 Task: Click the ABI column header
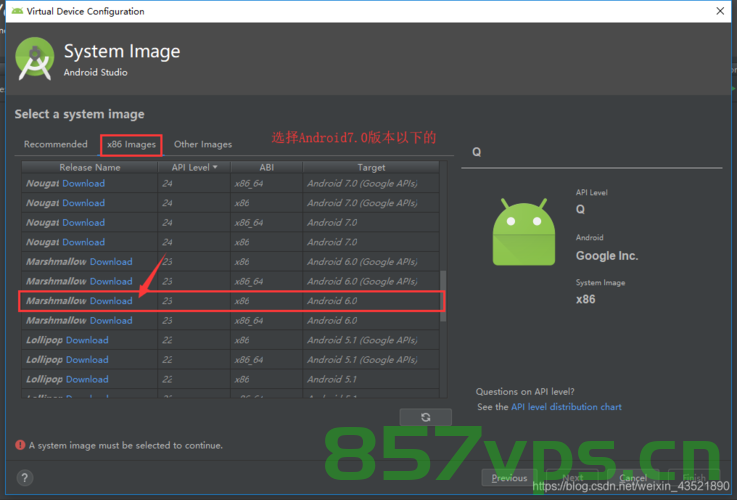pyautogui.click(x=267, y=167)
